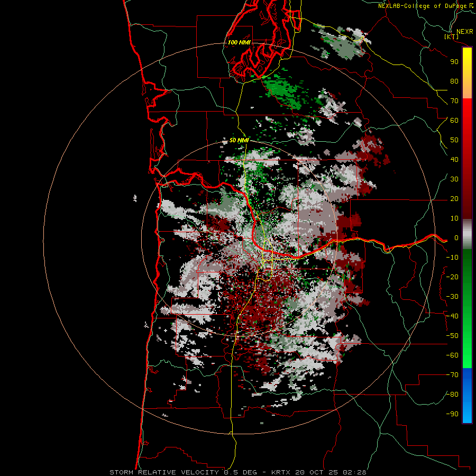Click the "-30" scale value
The image size is (476, 476).
452,297
